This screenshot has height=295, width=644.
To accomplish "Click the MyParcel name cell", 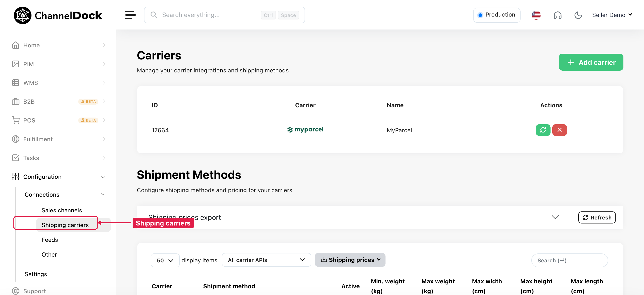I will click(x=399, y=130).
